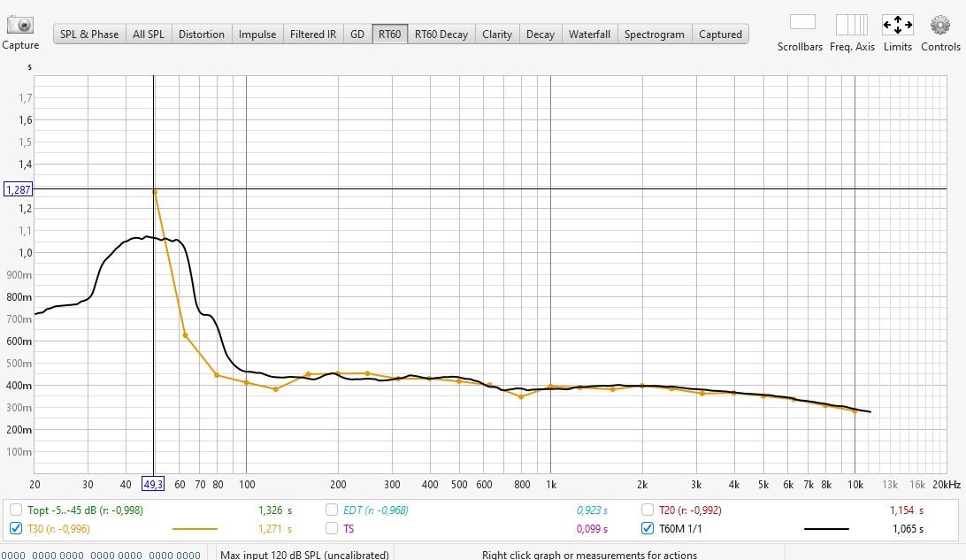Click the black T60M line sample
The width and height of the screenshot is (966, 560).
826,529
